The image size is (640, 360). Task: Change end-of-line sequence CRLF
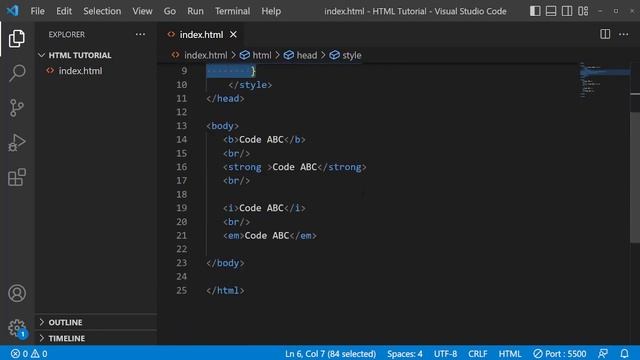pos(478,353)
